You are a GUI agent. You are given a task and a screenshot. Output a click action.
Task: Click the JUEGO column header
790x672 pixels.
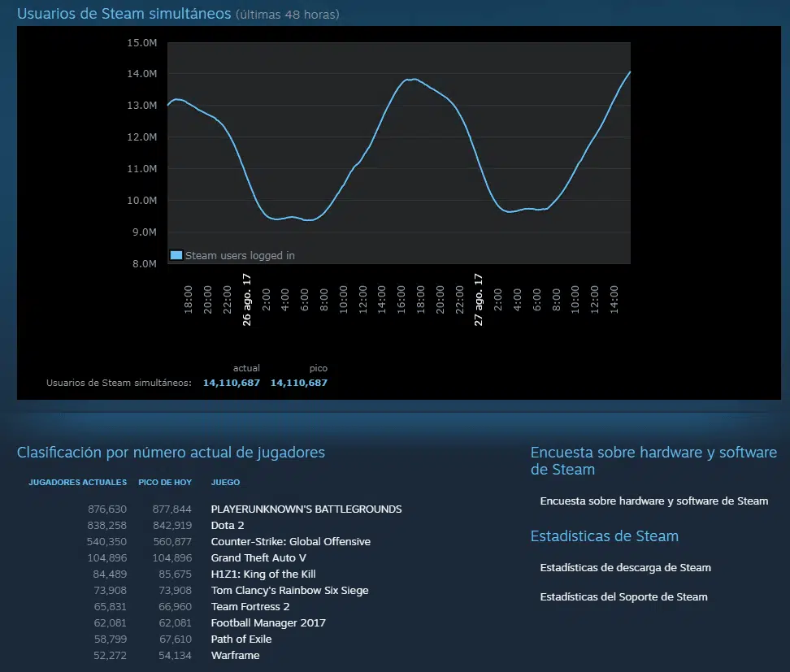tap(225, 482)
